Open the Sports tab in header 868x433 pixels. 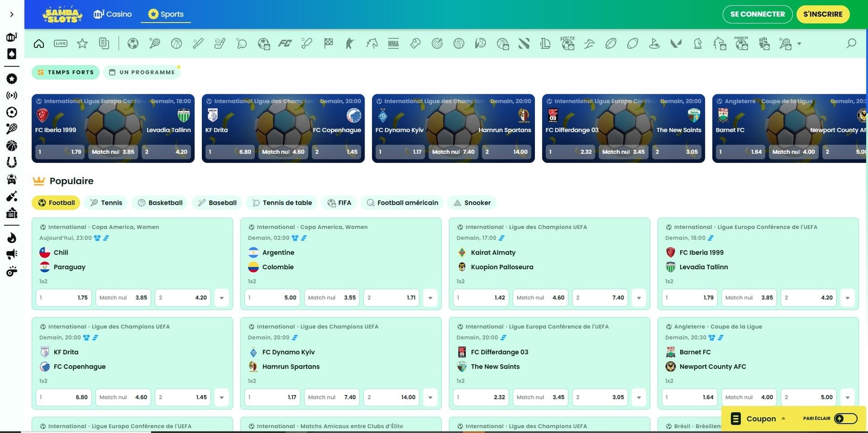pos(166,14)
